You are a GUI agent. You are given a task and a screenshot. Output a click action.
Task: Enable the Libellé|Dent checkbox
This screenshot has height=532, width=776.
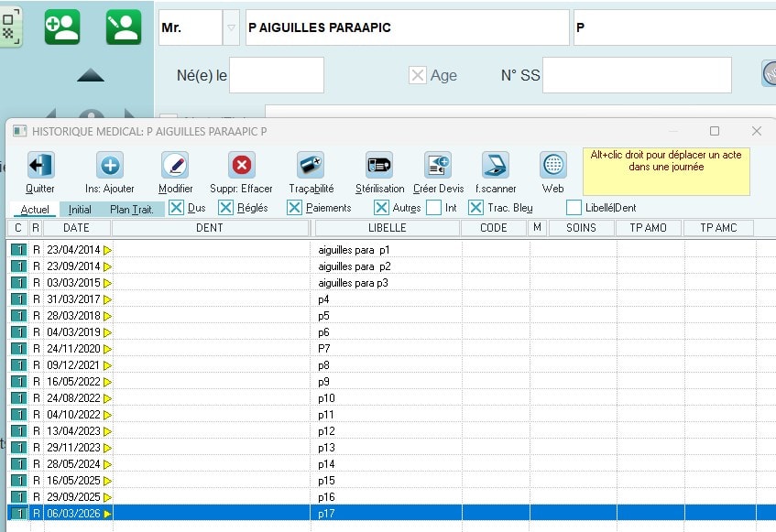[574, 208]
